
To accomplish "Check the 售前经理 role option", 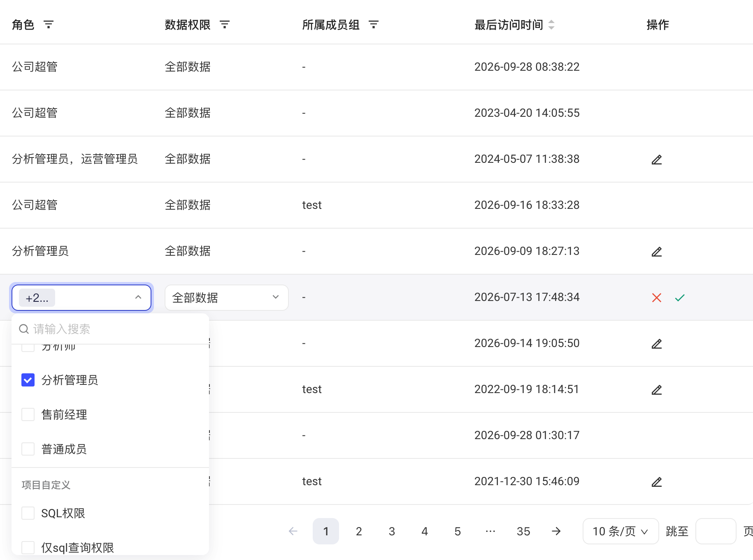I will coord(28,414).
